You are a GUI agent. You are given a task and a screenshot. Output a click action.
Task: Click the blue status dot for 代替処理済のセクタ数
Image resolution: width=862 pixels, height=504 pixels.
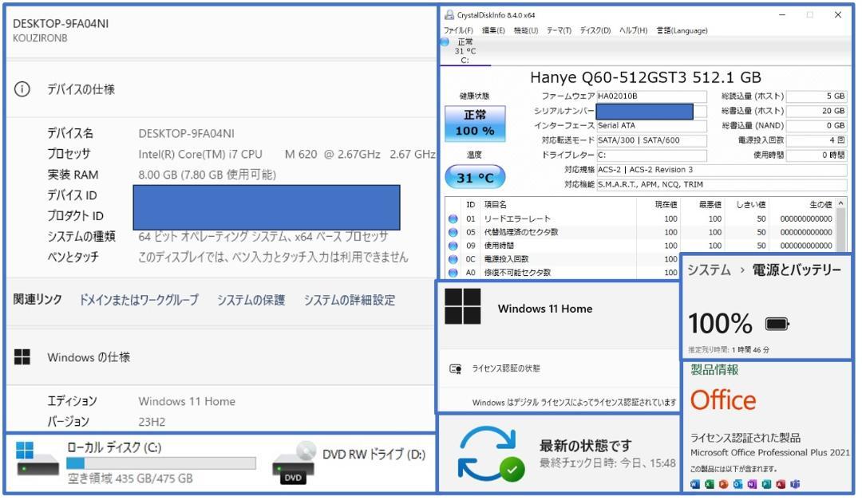point(453,232)
